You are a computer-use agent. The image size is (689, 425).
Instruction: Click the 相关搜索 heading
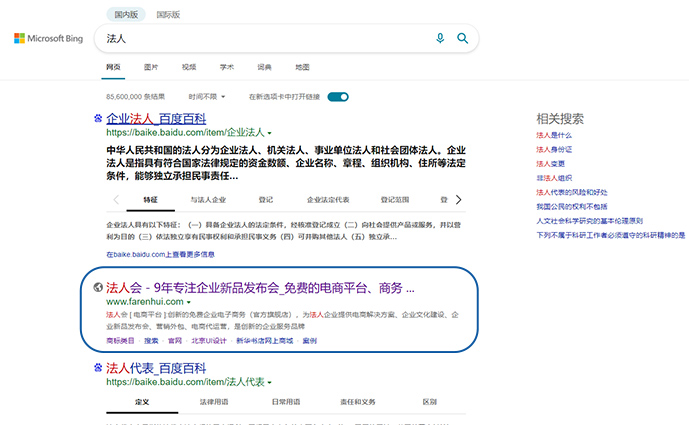[560, 119]
